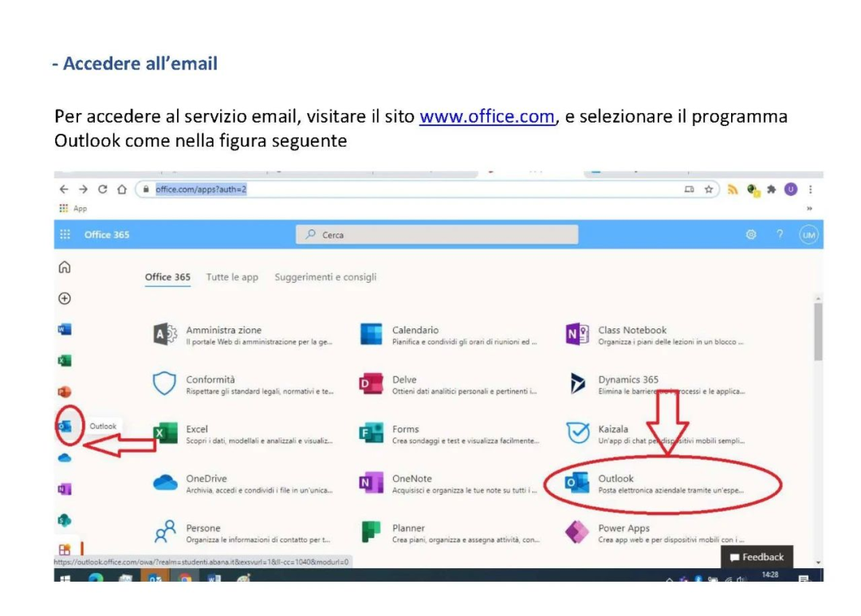The image size is (861, 616).
Task: Click the Office 365 brand link in the header
Action: pyautogui.click(x=107, y=234)
